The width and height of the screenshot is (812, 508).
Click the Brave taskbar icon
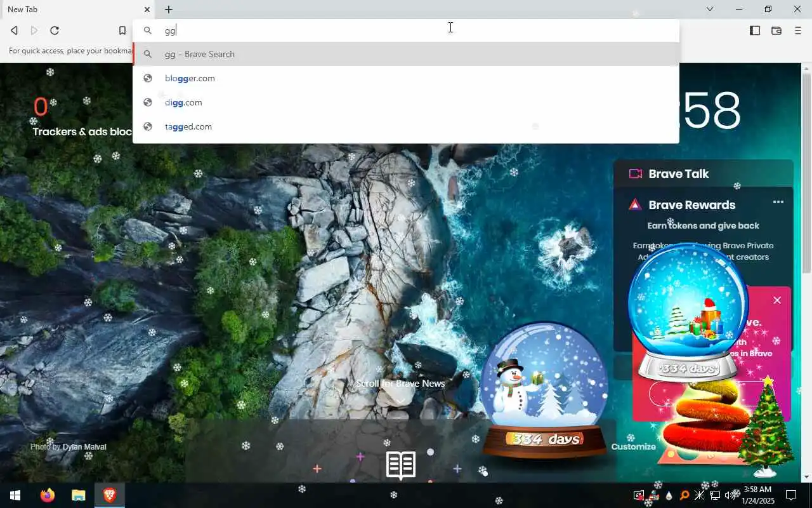110,495
